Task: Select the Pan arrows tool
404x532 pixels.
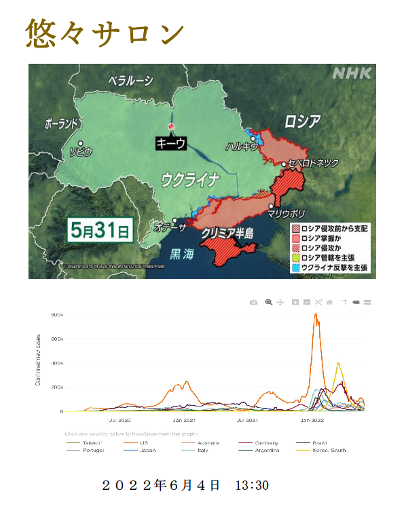Action: [x=280, y=302]
